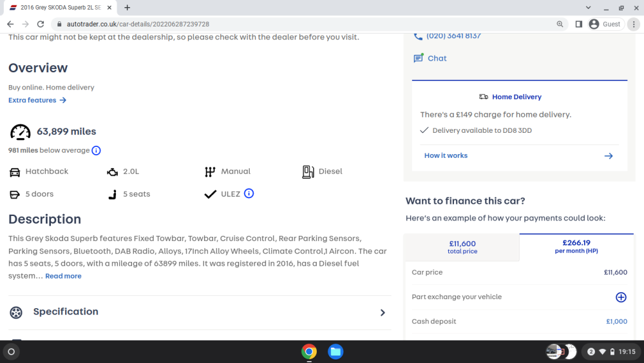Image resolution: width=644 pixels, height=363 pixels.
Task: Toggle the browser side panel icon
Action: click(x=579, y=25)
